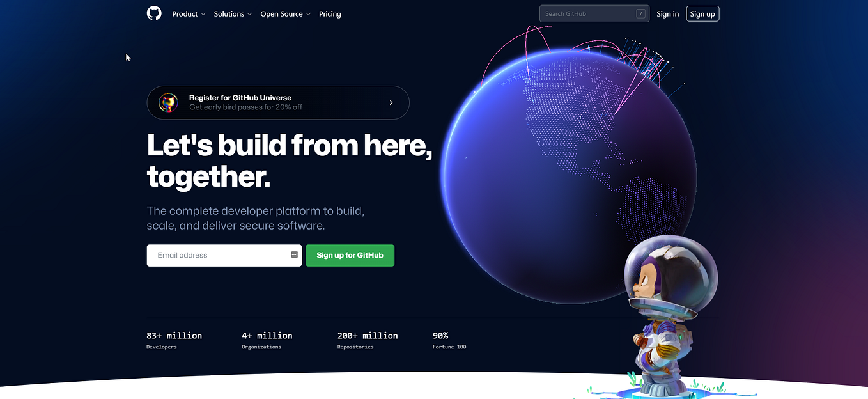
Task: Click the Email address input field
Action: point(224,255)
